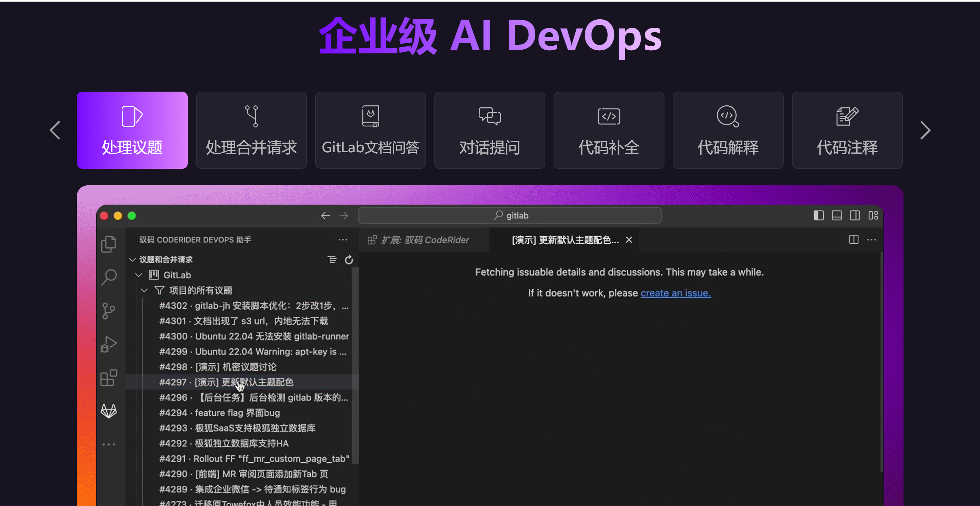Open the Extensions view
Viewport: 980px width, 506px height.
[x=109, y=378]
